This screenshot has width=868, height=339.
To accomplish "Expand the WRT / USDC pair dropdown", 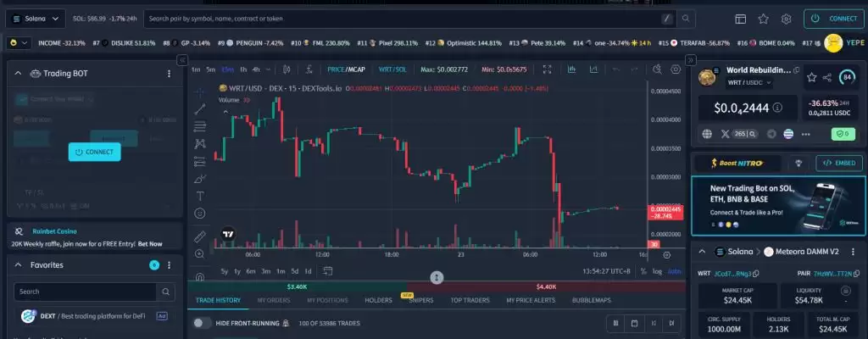I will [x=744, y=83].
